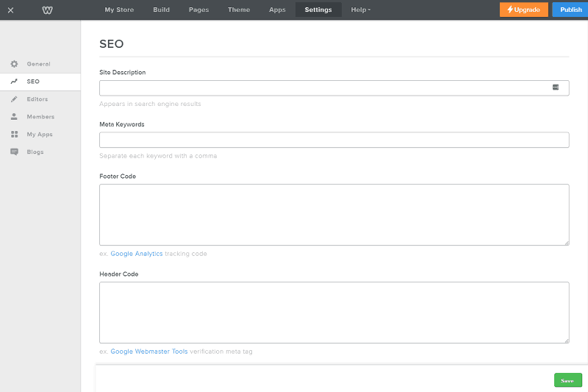This screenshot has height=392, width=588.
Task: Click 'Appears in search engine results' hint
Action: click(x=150, y=104)
